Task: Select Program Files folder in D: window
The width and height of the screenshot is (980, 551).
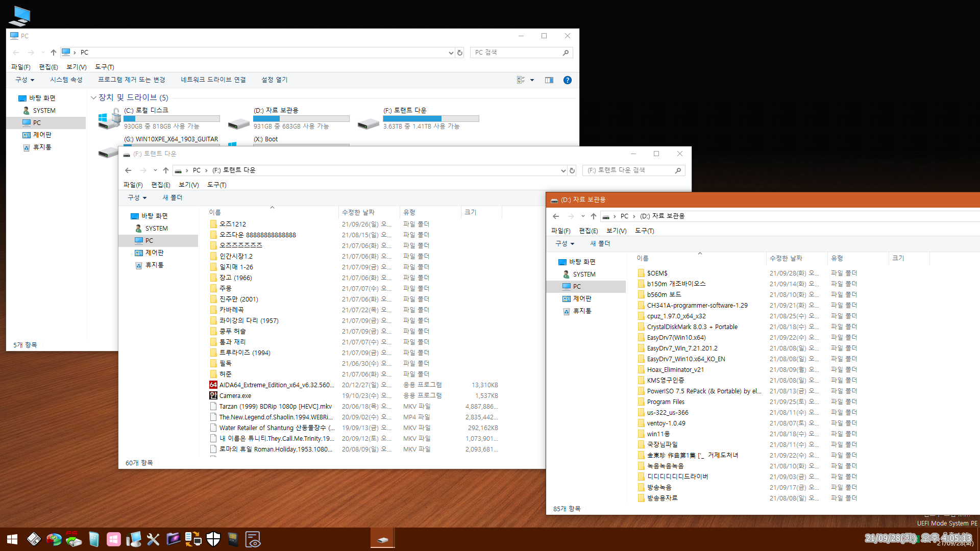Action: coord(666,402)
